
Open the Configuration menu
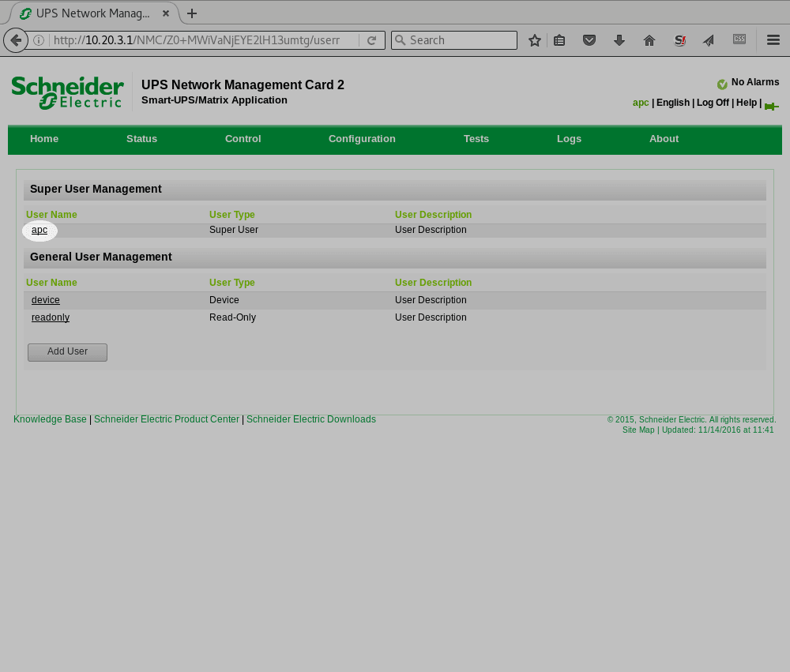362,139
